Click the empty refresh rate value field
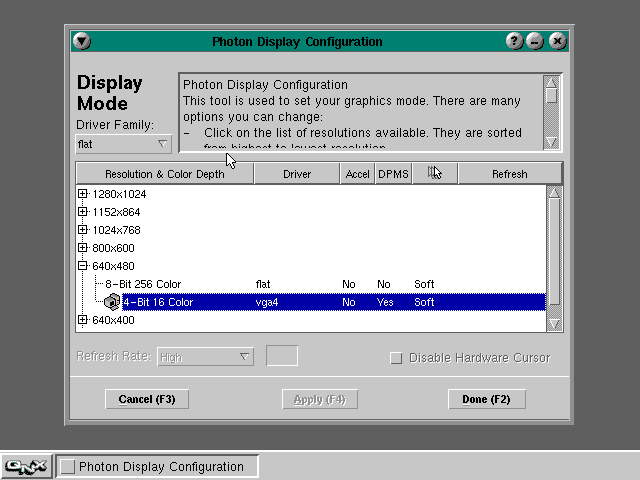The width and height of the screenshot is (640, 480). click(x=282, y=356)
